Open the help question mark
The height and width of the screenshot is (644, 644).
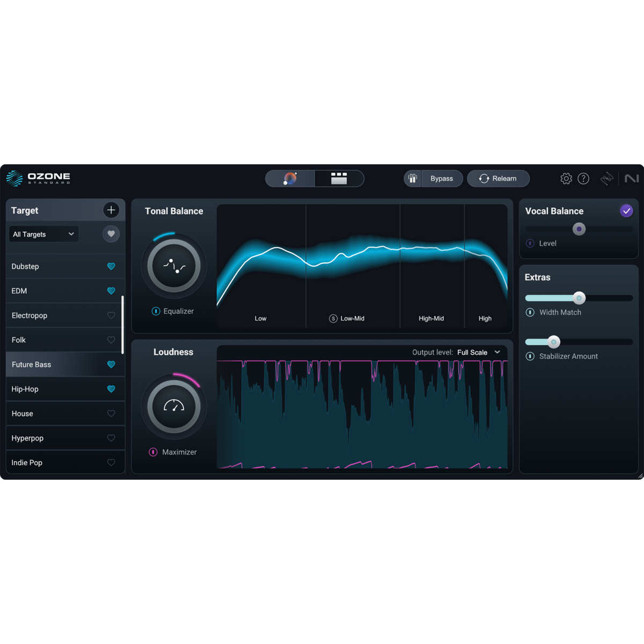point(583,179)
